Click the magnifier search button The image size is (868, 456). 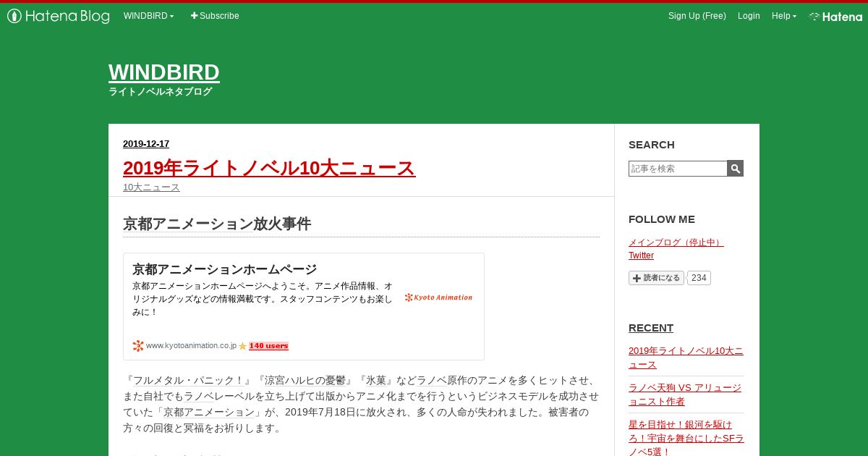pos(736,169)
